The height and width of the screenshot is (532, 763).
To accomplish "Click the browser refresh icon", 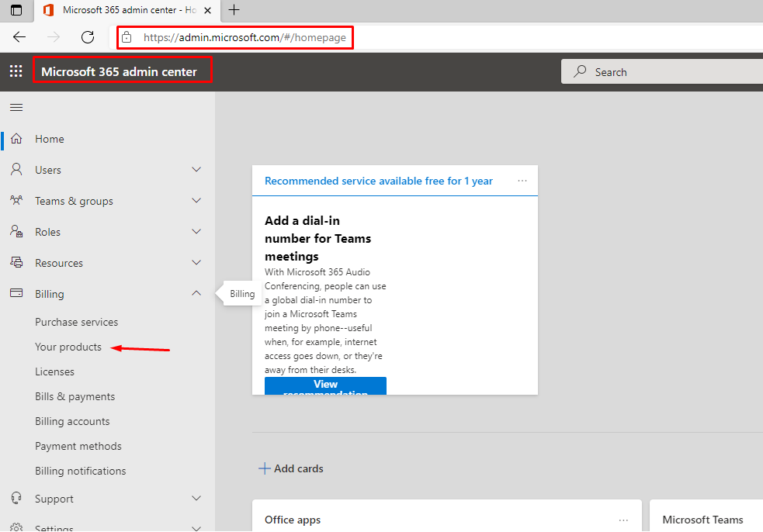I will [x=88, y=37].
